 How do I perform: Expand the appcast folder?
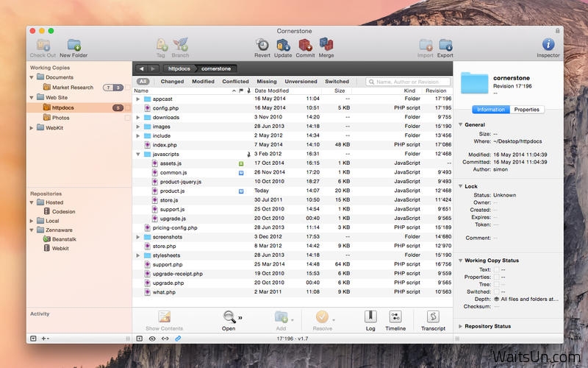(138, 99)
